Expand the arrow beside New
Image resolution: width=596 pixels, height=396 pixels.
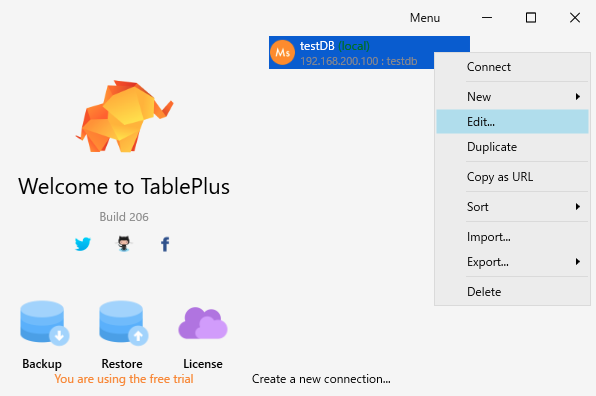pyautogui.click(x=578, y=97)
